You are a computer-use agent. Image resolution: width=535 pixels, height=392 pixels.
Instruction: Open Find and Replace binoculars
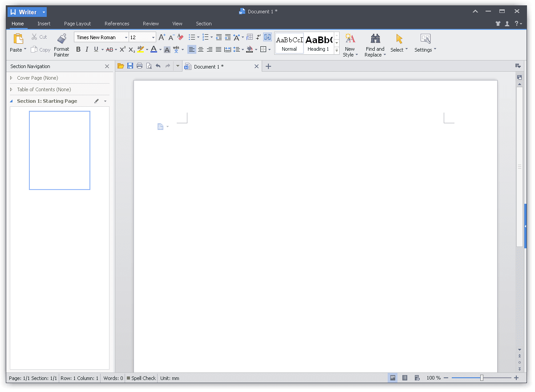375,39
